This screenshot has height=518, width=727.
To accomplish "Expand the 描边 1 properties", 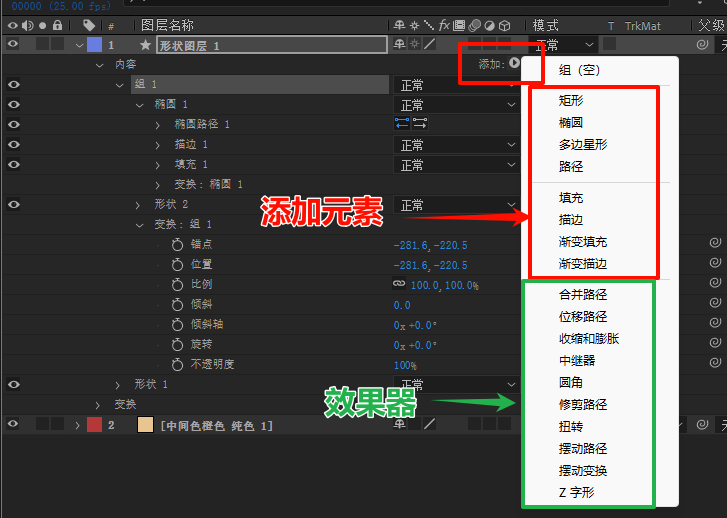I will [158, 145].
